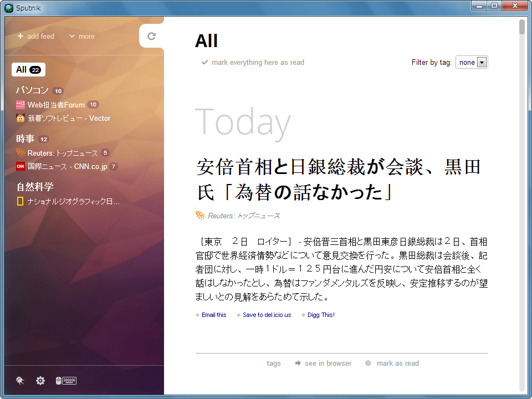
Task: Click the plus icon to add feed
Action: click(x=21, y=37)
